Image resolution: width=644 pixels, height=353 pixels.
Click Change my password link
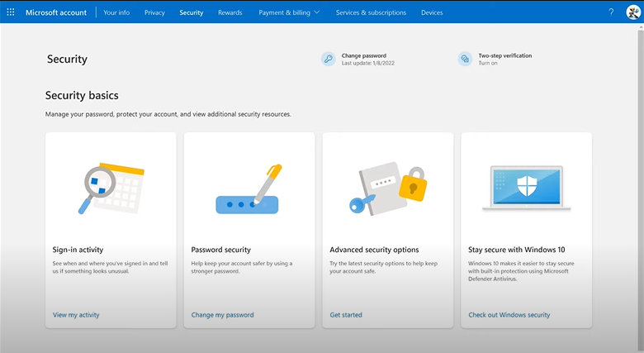click(222, 315)
